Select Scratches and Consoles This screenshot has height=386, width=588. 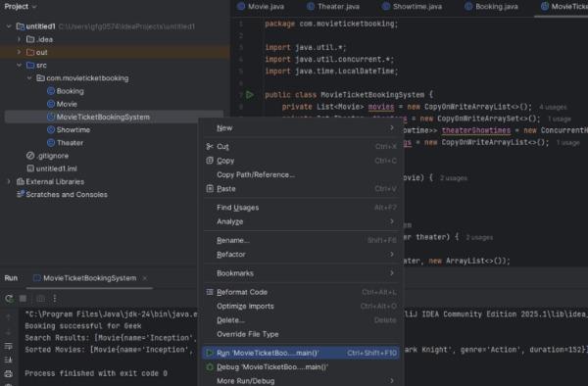click(67, 195)
